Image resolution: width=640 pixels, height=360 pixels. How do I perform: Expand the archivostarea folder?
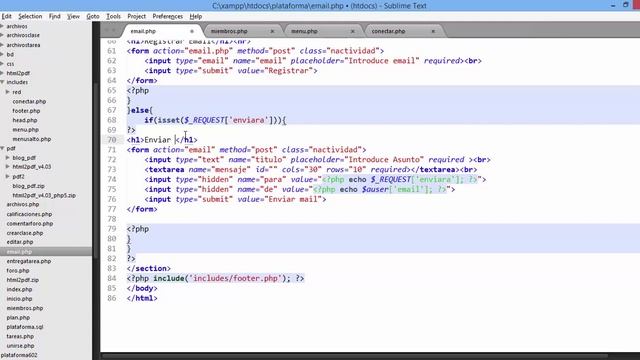2,45
